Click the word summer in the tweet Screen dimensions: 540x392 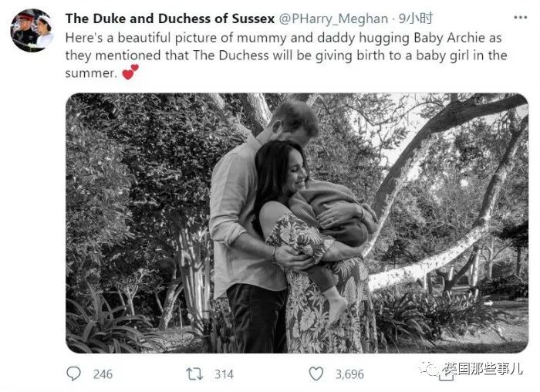(89, 73)
